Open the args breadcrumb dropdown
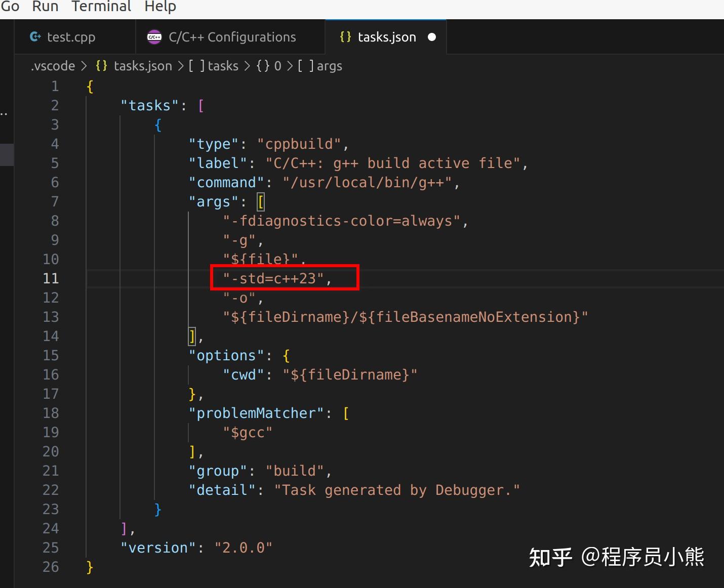 330,66
